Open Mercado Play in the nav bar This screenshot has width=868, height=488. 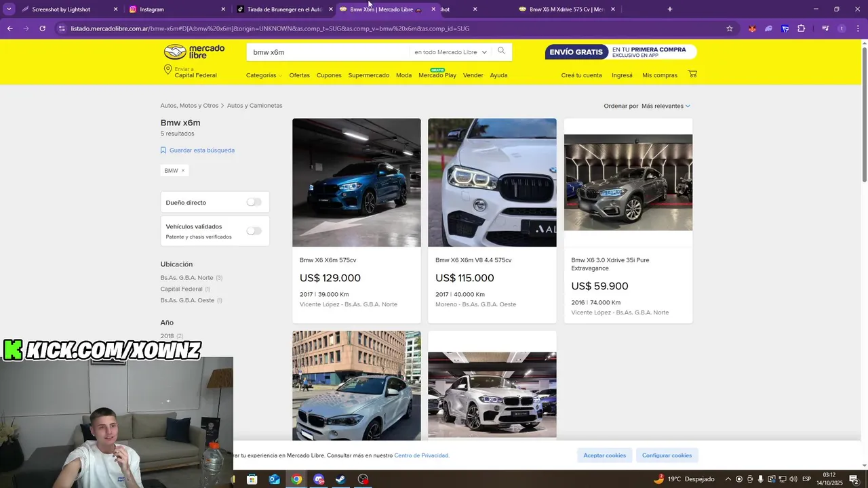[437, 75]
